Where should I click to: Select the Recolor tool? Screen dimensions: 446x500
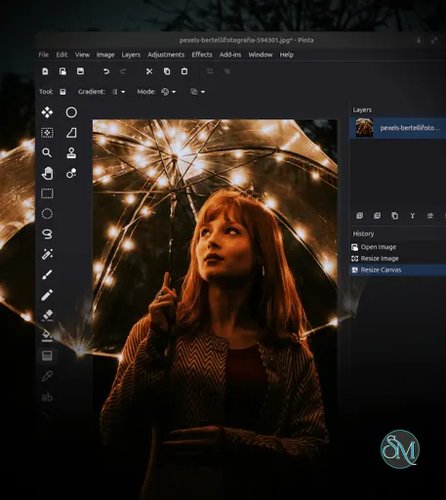[x=71, y=173]
